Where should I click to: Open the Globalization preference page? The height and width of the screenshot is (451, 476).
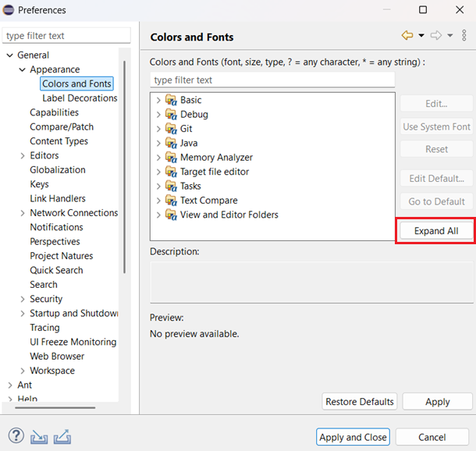[x=58, y=169]
